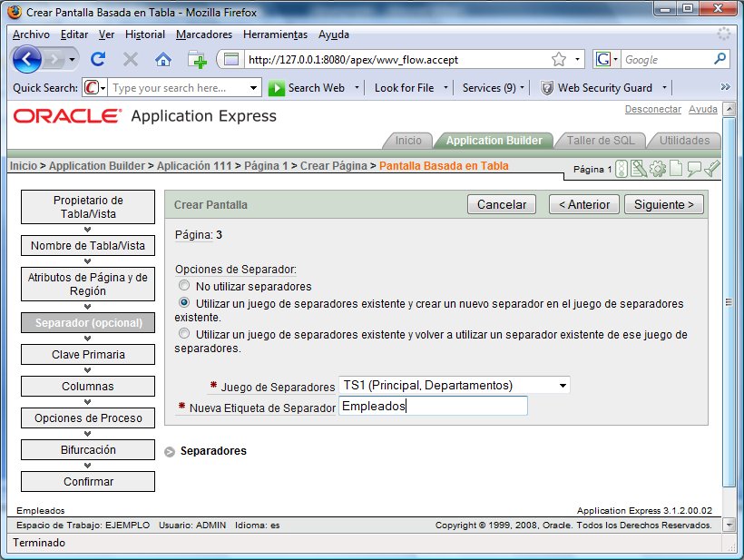Select reuse existing separator radio option

pyautogui.click(x=184, y=334)
